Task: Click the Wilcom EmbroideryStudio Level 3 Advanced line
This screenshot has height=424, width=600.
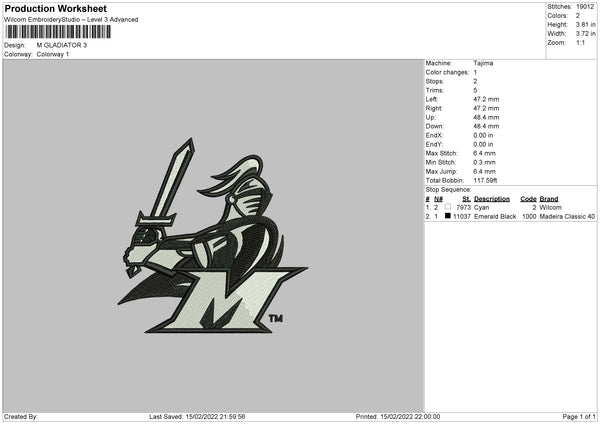Action: tap(71, 20)
